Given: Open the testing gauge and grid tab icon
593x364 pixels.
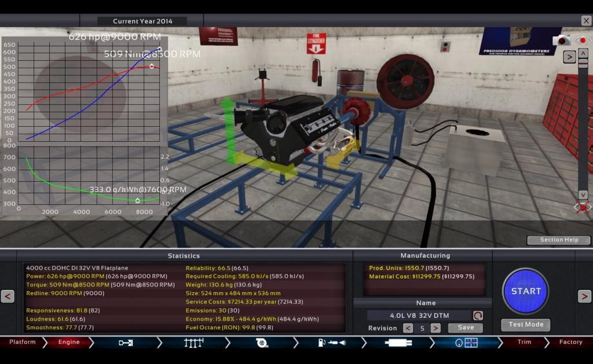Looking at the screenshot, I should click(466, 343).
